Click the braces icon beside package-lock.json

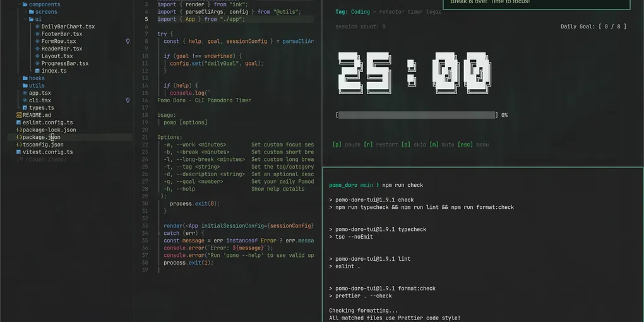pos(19,130)
